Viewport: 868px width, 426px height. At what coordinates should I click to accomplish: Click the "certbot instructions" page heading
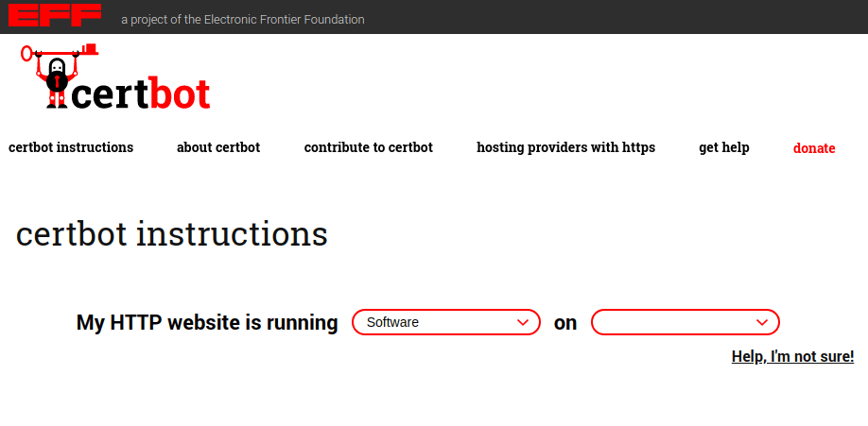172,233
